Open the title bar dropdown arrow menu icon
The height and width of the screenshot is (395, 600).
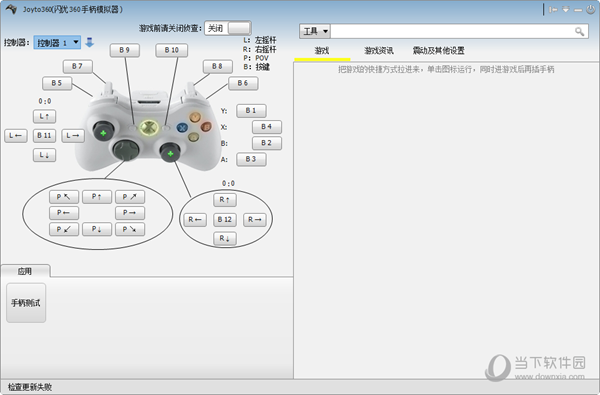pyautogui.click(x=566, y=10)
